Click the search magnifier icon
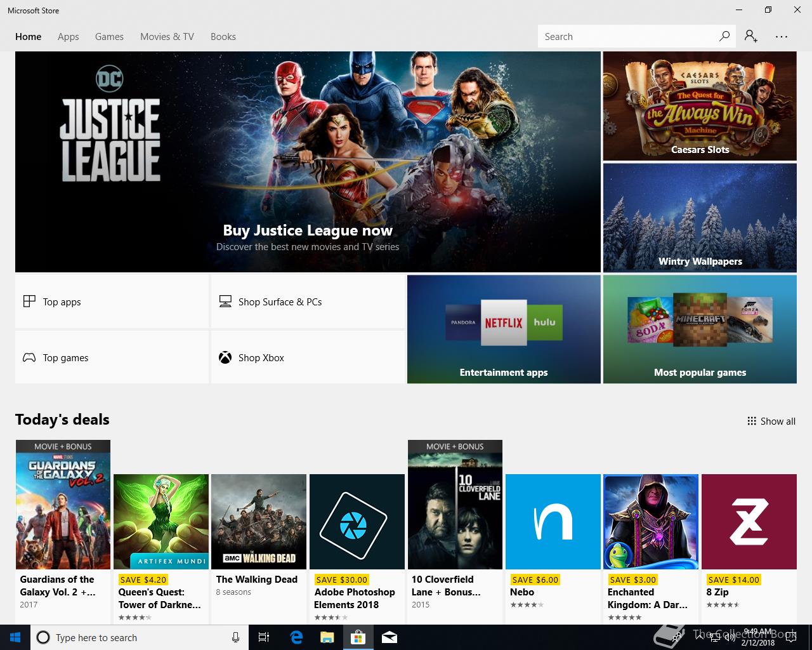 (724, 36)
